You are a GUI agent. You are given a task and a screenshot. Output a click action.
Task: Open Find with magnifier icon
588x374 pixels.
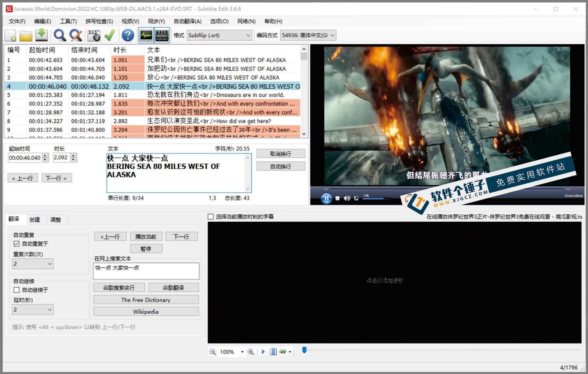pos(60,35)
